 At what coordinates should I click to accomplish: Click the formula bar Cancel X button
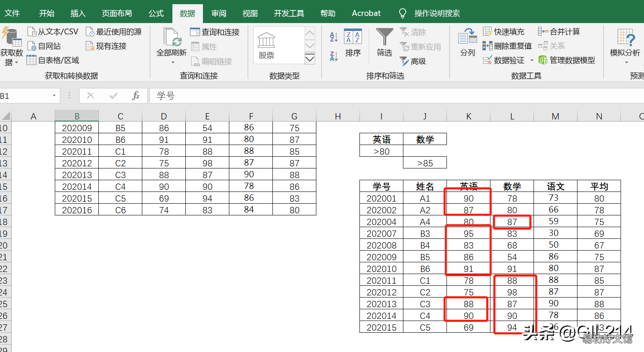point(90,96)
